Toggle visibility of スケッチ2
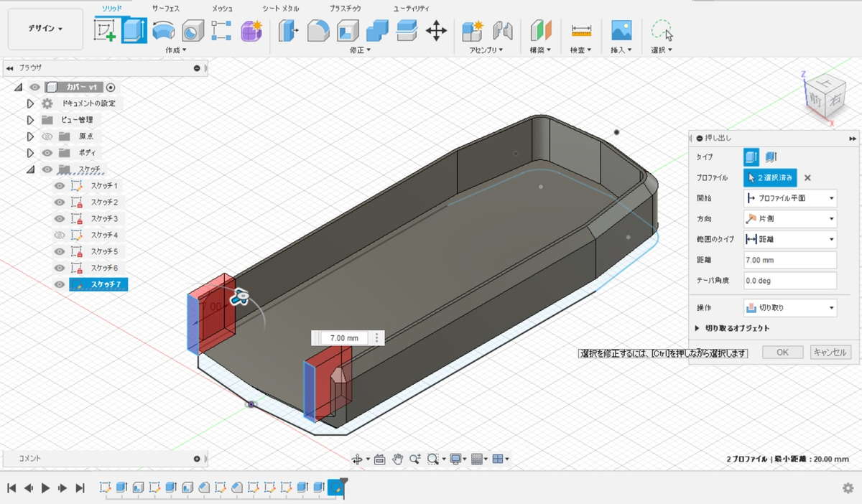Image resolution: width=862 pixels, height=504 pixels. pyautogui.click(x=60, y=202)
